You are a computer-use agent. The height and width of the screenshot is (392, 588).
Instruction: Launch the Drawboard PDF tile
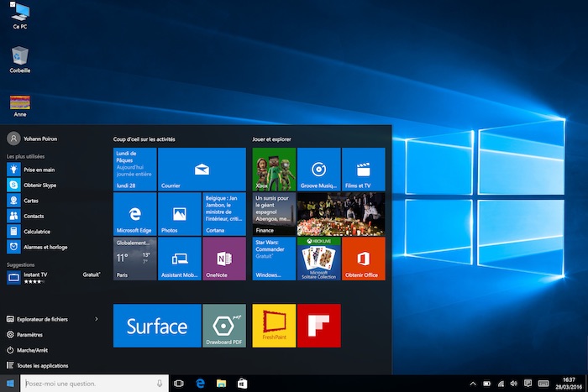(x=223, y=326)
